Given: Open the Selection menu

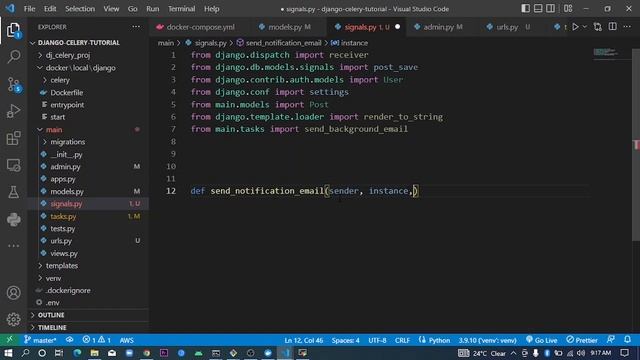Looking at the screenshot, I should click(80, 9).
